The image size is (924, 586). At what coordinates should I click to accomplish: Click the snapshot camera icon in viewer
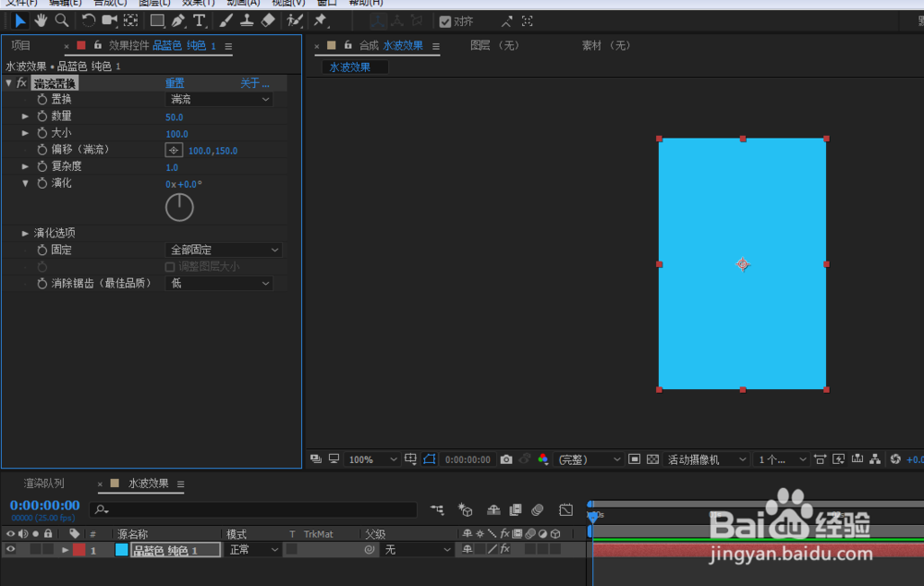coord(506,459)
